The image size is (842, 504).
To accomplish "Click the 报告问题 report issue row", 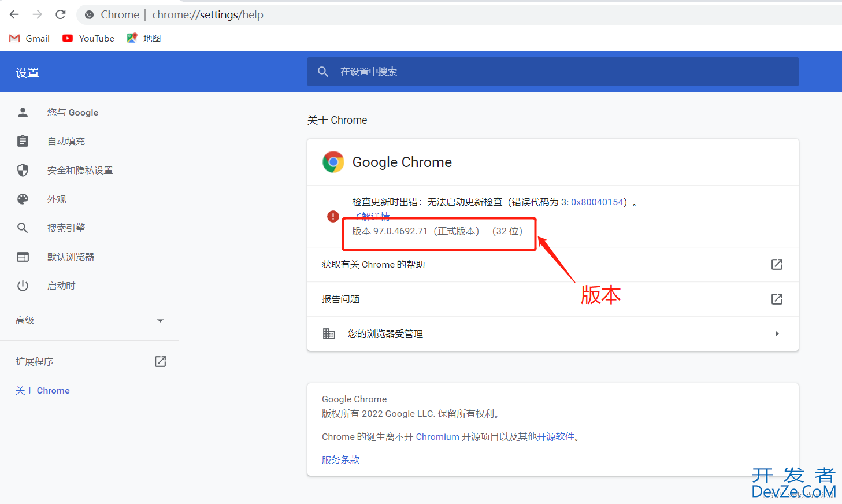I will (x=553, y=299).
